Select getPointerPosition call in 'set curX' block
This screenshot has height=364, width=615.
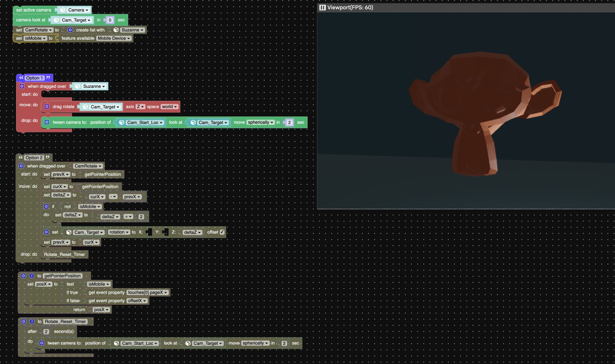point(100,186)
